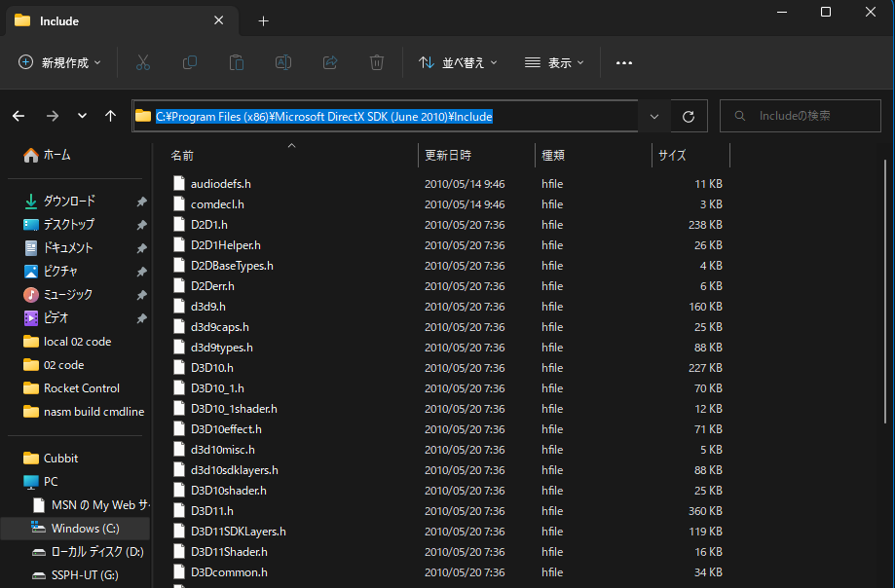Open ホーム in navigation pane

(x=47, y=155)
